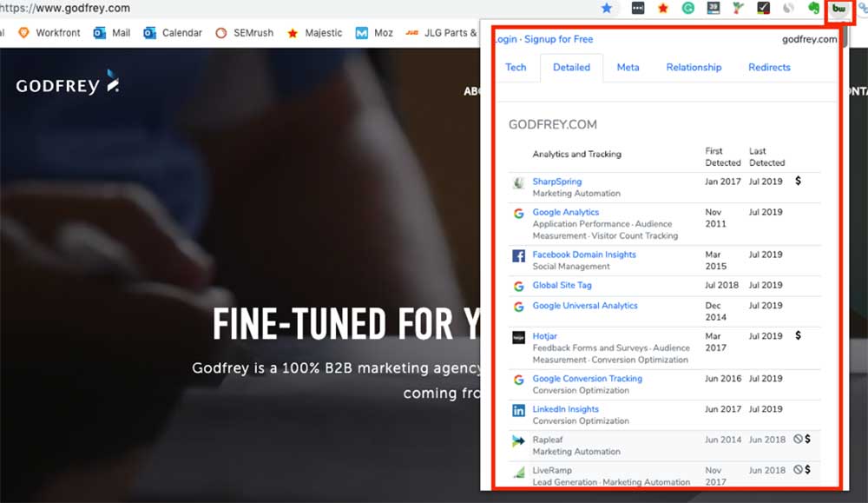Click the FINE-TUNED FOR headline on the webpage
The width and height of the screenshot is (868, 503).
pos(346,324)
